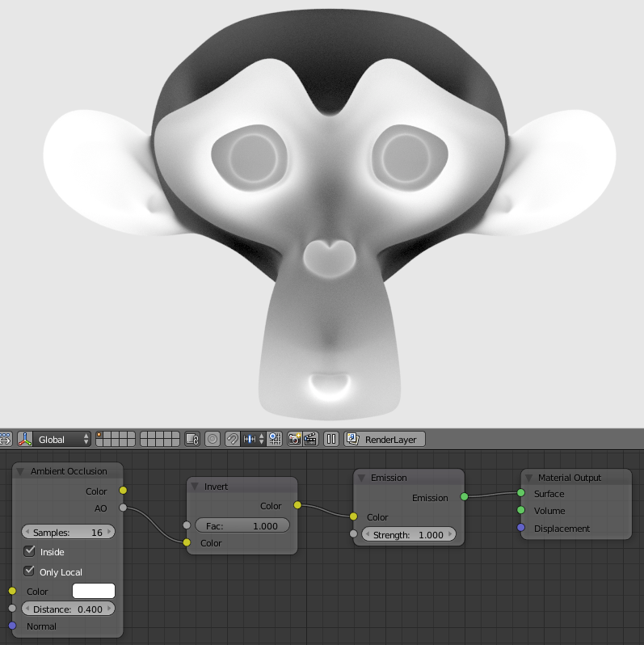Click the Ambient Occlusion Color output socket
Screen dimensions: 644x645
click(x=123, y=491)
